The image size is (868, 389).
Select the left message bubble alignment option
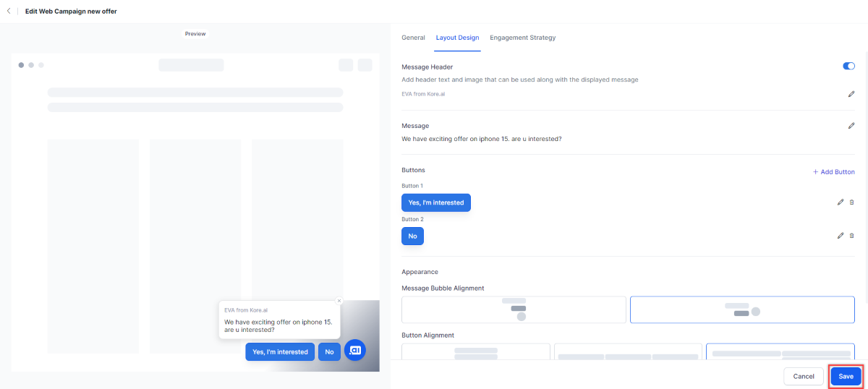(514, 309)
